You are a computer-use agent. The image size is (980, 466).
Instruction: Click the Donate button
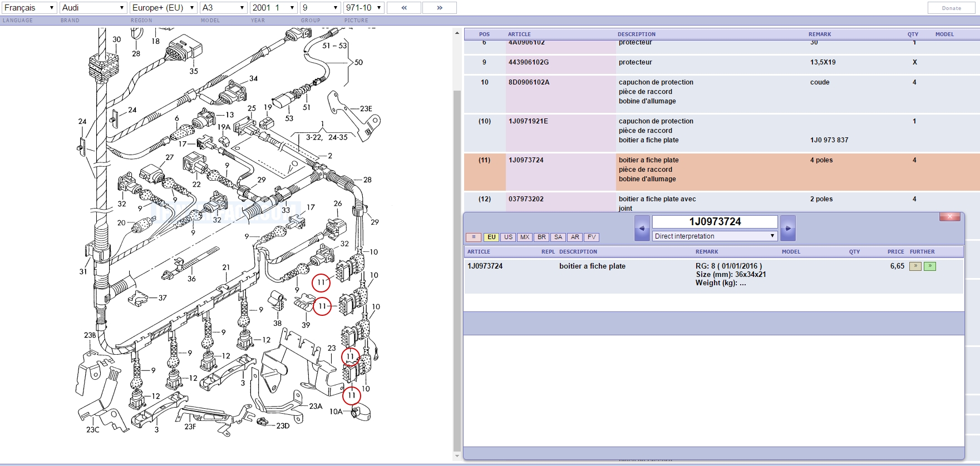(951, 8)
